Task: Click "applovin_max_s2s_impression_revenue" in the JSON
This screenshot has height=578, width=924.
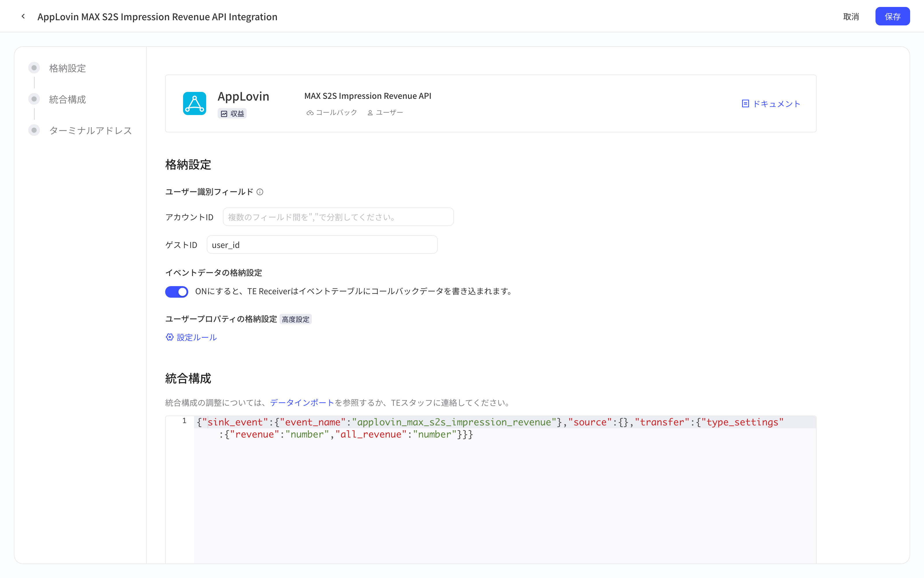Action: pyautogui.click(x=454, y=422)
